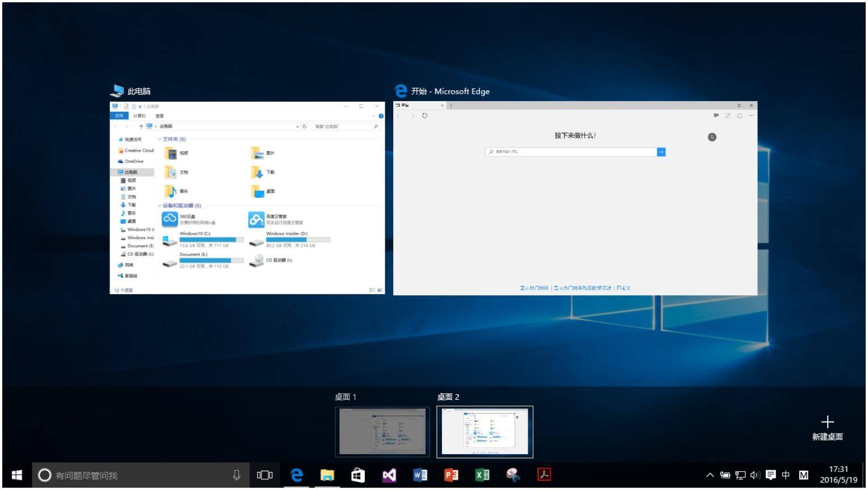The width and height of the screenshot is (868, 490).
Task: Toggle the 中 input method indicator
Action: pyautogui.click(x=786, y=475)
